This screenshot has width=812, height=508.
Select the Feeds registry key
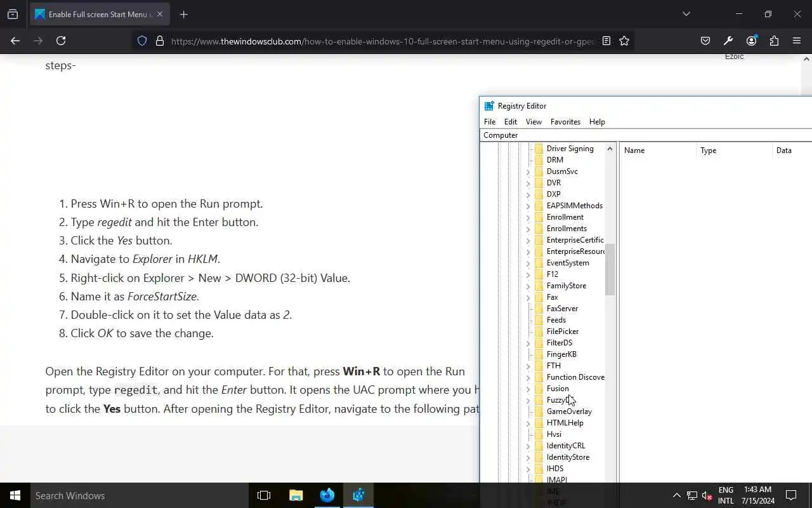coord(556,320)
